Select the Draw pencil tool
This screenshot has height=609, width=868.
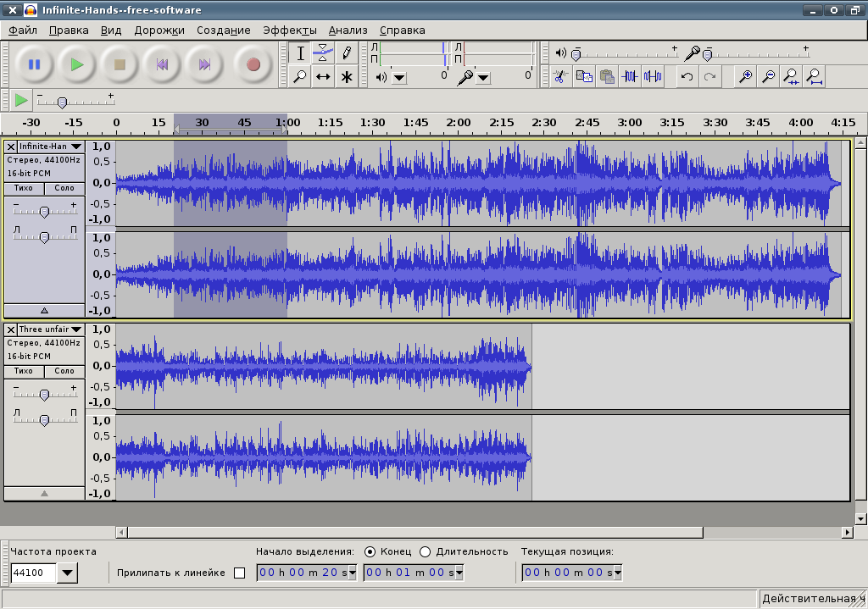click(347, 53)
